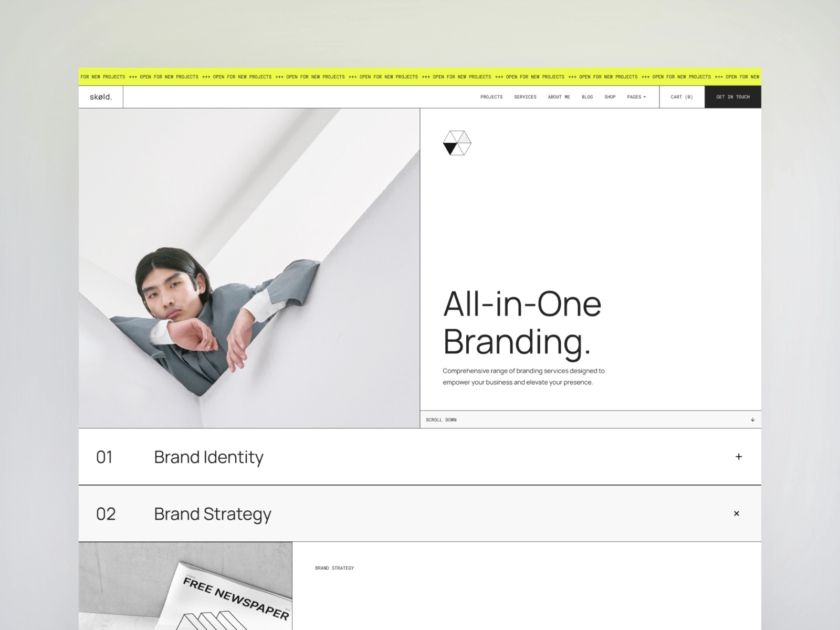Visit the Shop page
Screen dimensions: 840x630
pyautogui.click(x=610, y=97)
